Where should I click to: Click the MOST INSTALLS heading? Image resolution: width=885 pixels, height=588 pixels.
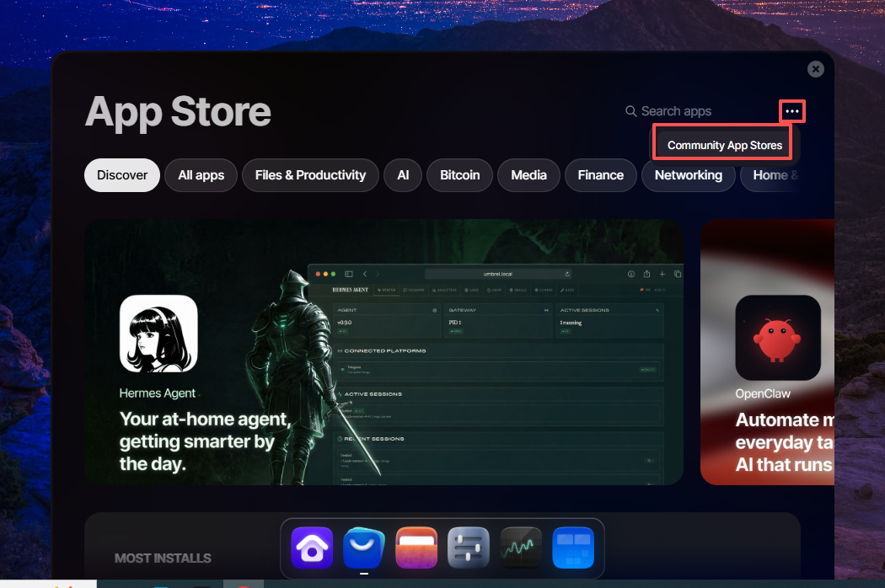[164, 558]
